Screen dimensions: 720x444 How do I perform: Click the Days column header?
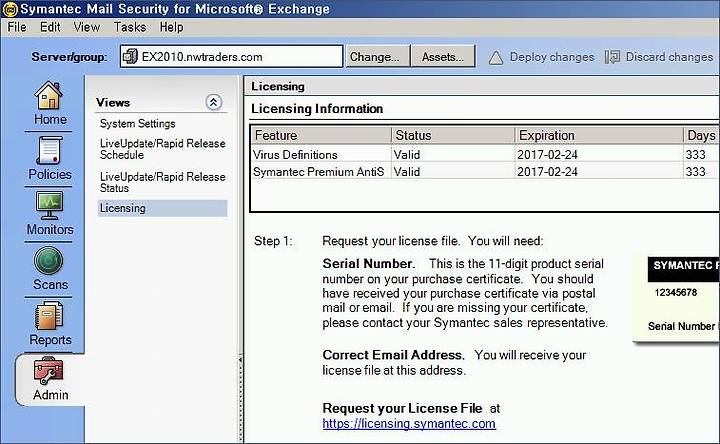[x=702, y=135]
